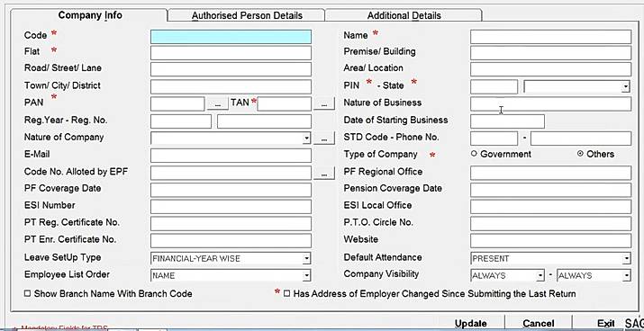This screenshot has width=644, height=331.
Task: Focus PT Reg. Certificate No. field
Action: point(231,224)
